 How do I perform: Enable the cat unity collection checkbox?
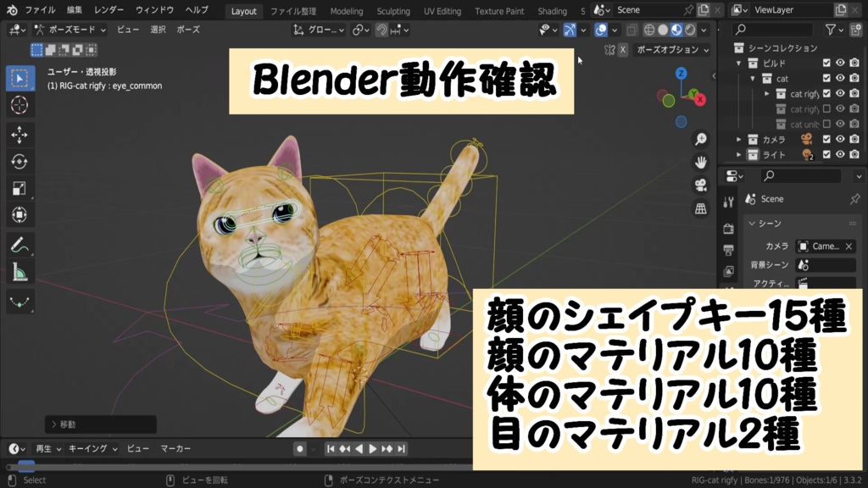coord(826,124)
